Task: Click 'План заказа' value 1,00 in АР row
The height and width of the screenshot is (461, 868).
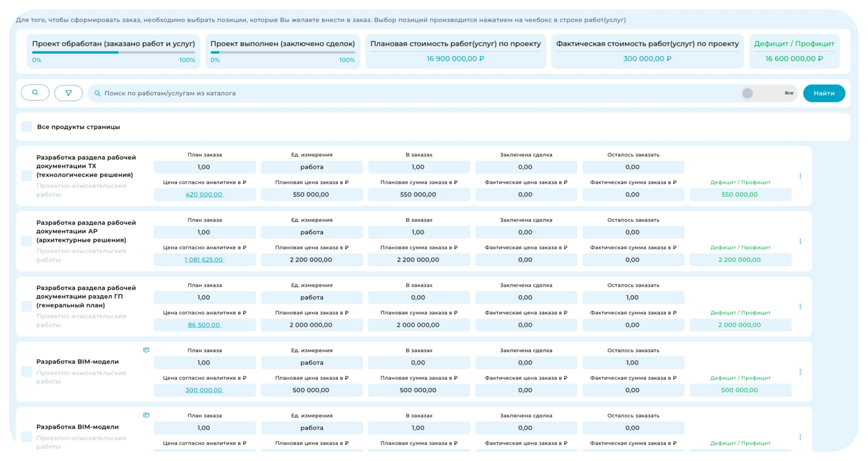Action: [x=204, y=232]
